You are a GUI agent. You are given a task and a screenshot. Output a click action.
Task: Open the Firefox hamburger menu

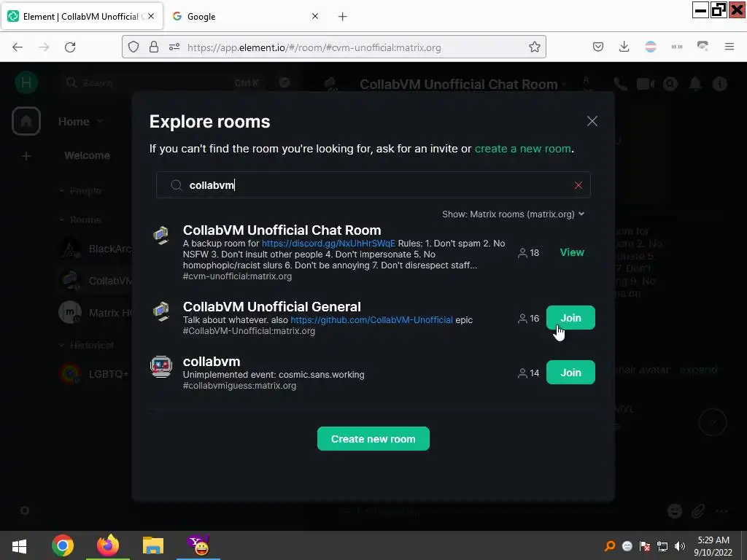(729, 47)
